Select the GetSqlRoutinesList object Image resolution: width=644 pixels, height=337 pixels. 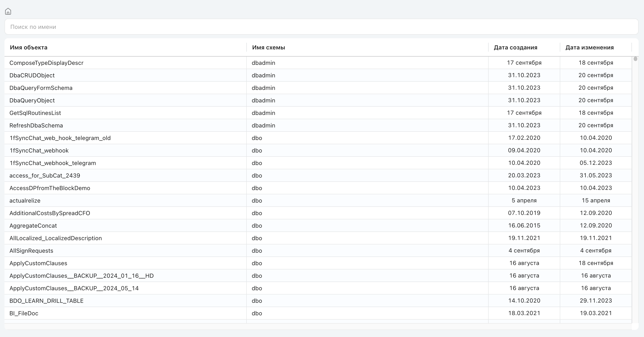(x=35, y=113)
